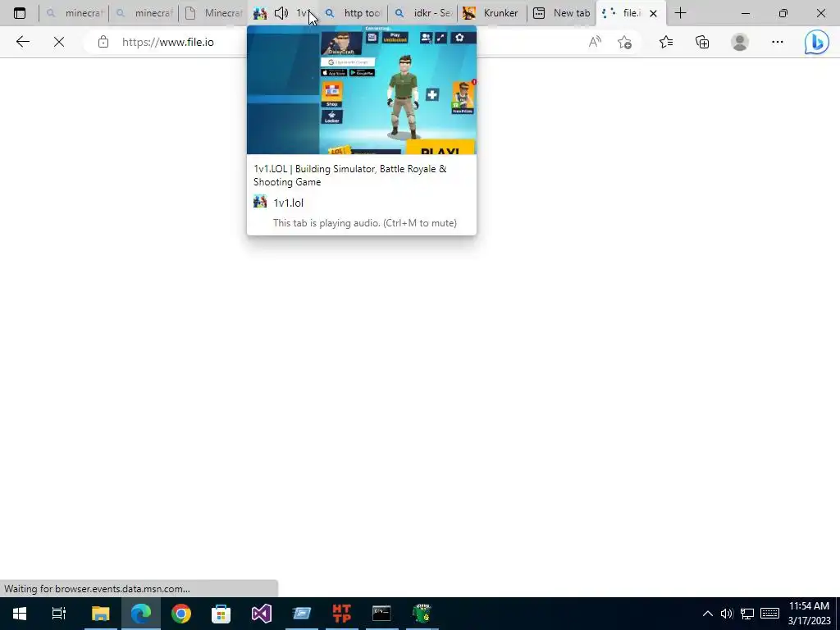Viewport: 840px width, 630px height.
Task: Open Task View on taskbar
Action: point(59,614)
